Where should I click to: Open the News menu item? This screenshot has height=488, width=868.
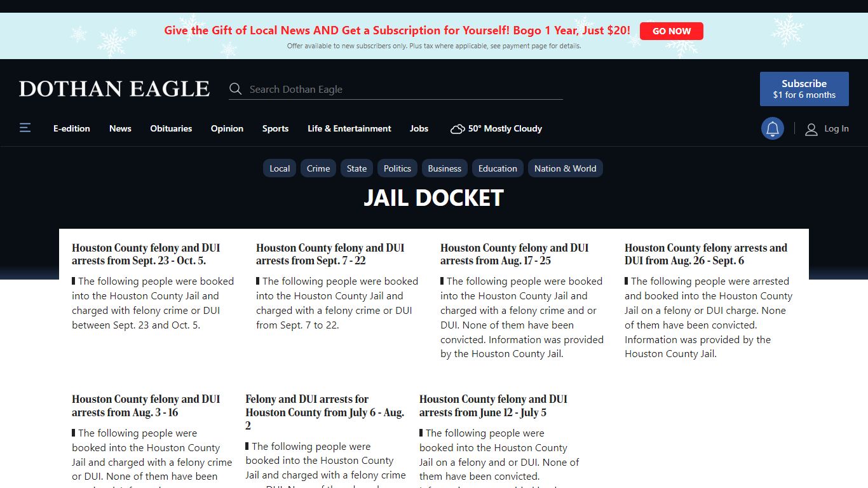click(x=120, y=128)
